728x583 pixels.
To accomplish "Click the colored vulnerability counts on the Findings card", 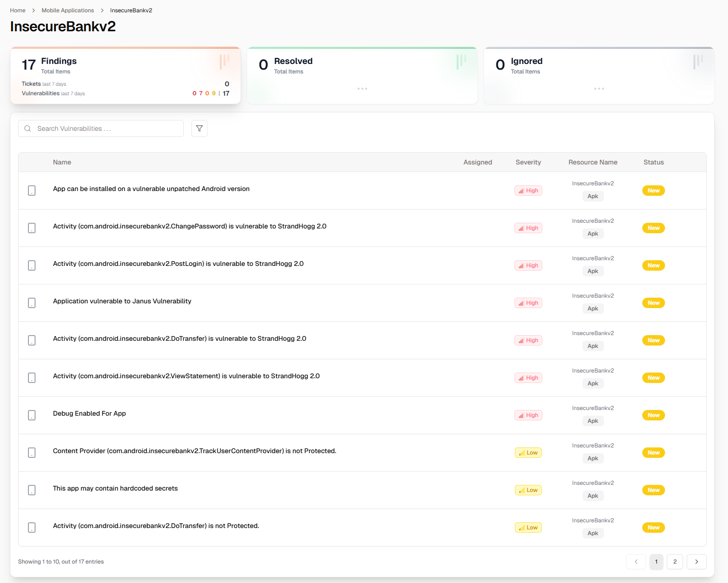I will click(204, 93).
